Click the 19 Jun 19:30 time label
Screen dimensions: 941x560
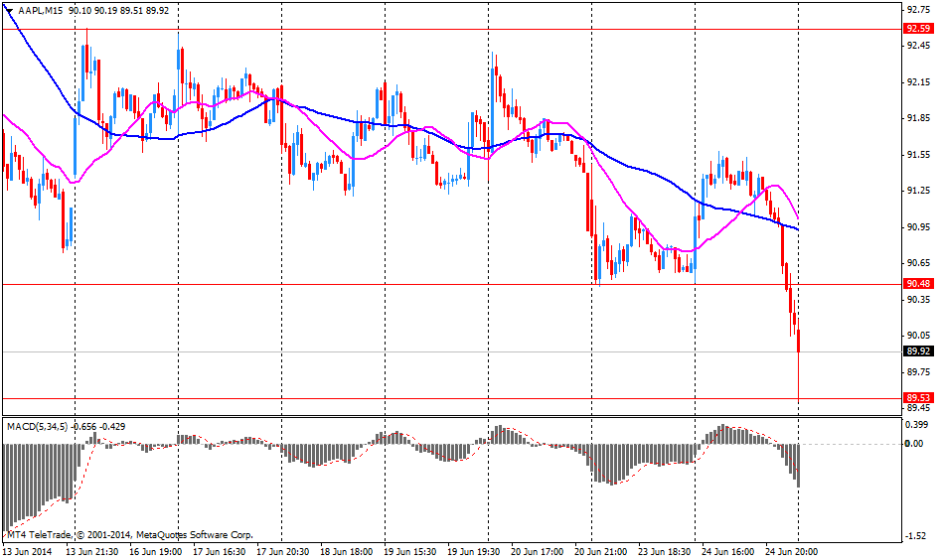pyautogui.click(x=474, y=551)
